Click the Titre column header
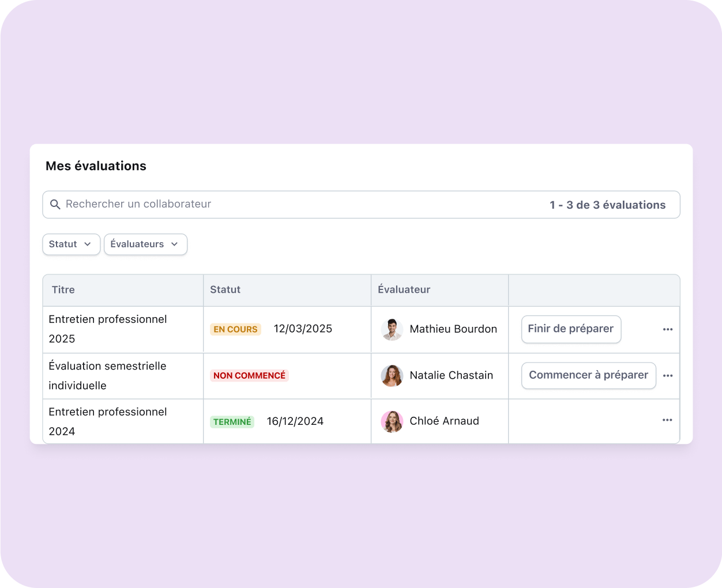Viewport: 722px width, 588px height. tap(63, 290)
